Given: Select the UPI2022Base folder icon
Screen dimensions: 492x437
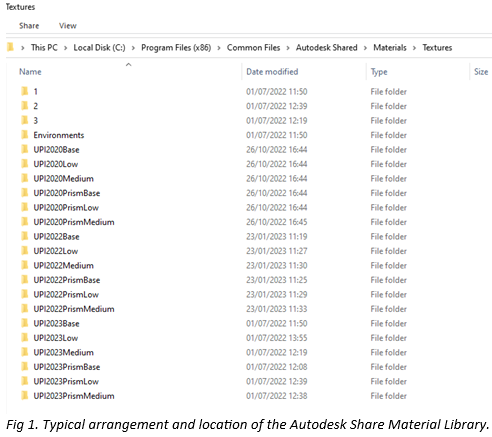Looking at the screenshot, I should pyautogui.click(x=25, y=236).
